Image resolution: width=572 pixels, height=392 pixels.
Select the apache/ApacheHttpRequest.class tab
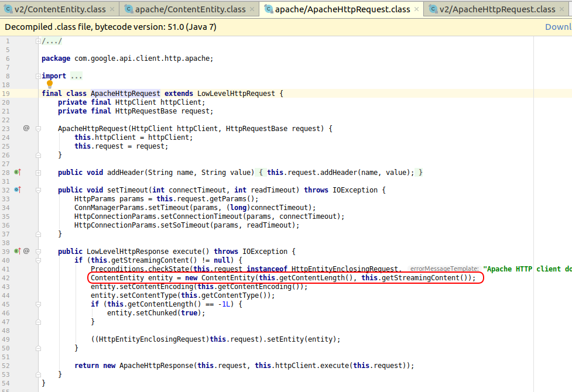[342, 9]
